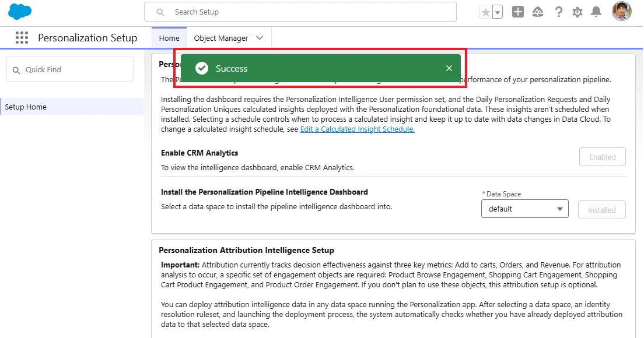This screenshot has width=644, height=338.
Task: Open the Trailhead guidance icon
Action: [538, 12]
